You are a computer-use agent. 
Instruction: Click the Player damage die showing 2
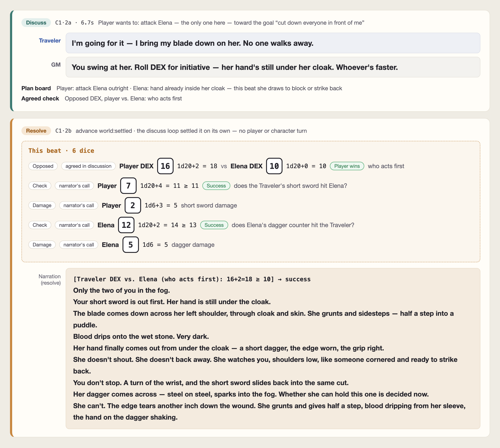click(133, 205)
